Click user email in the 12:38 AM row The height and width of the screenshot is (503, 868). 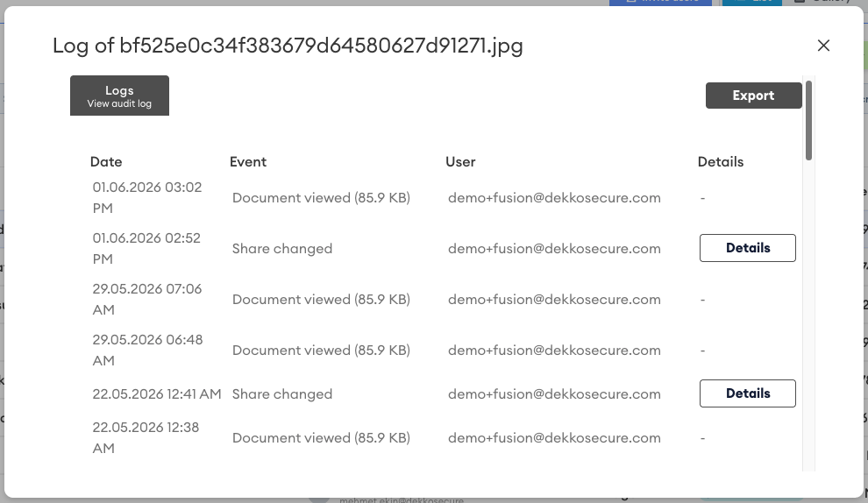pyautogui.click(x=554, y=438)
